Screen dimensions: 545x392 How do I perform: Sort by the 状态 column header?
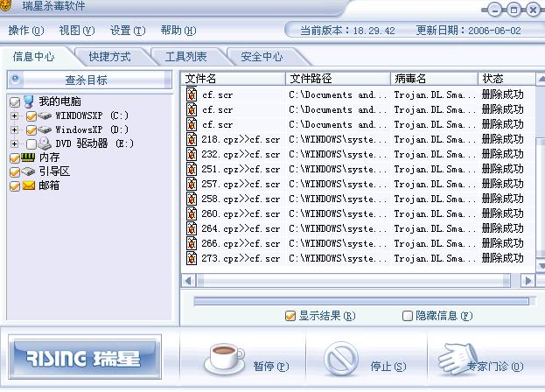[507, 79]
